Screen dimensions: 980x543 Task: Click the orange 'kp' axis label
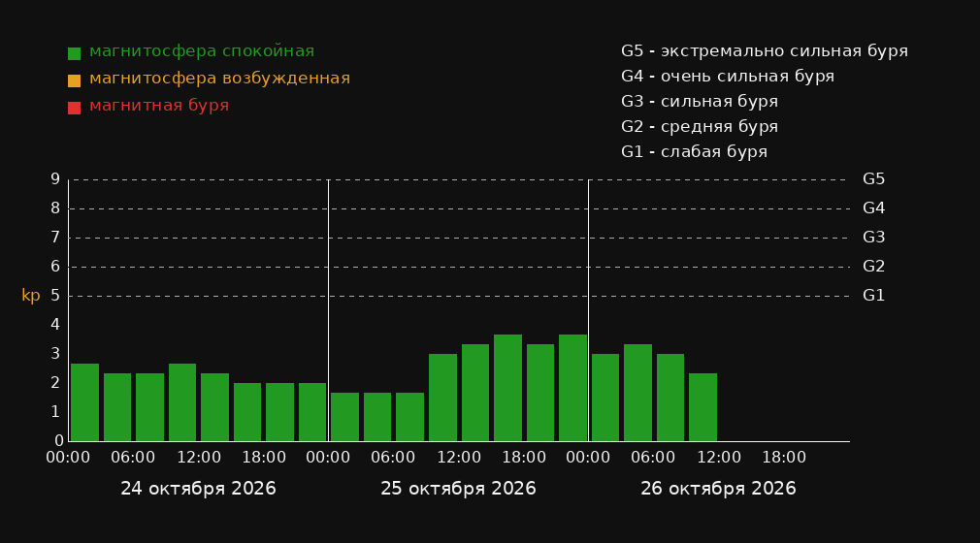(x=31, y=296)
